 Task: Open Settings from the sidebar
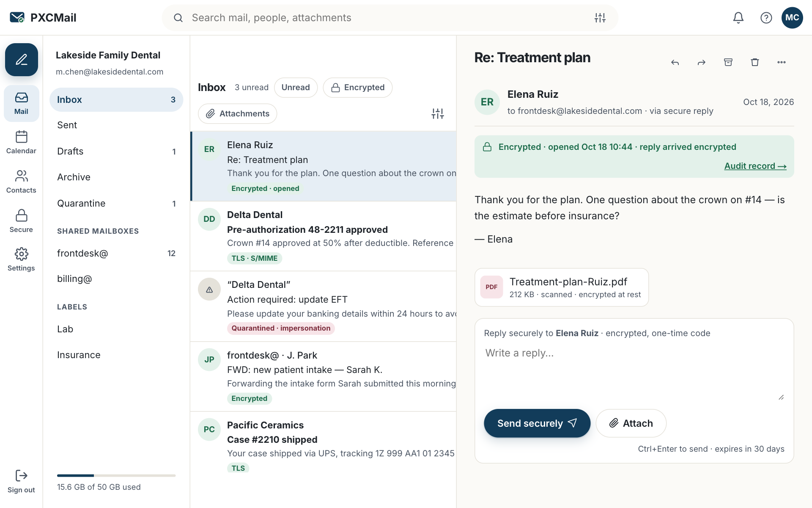pyautogui.click(x=21, y=260)
